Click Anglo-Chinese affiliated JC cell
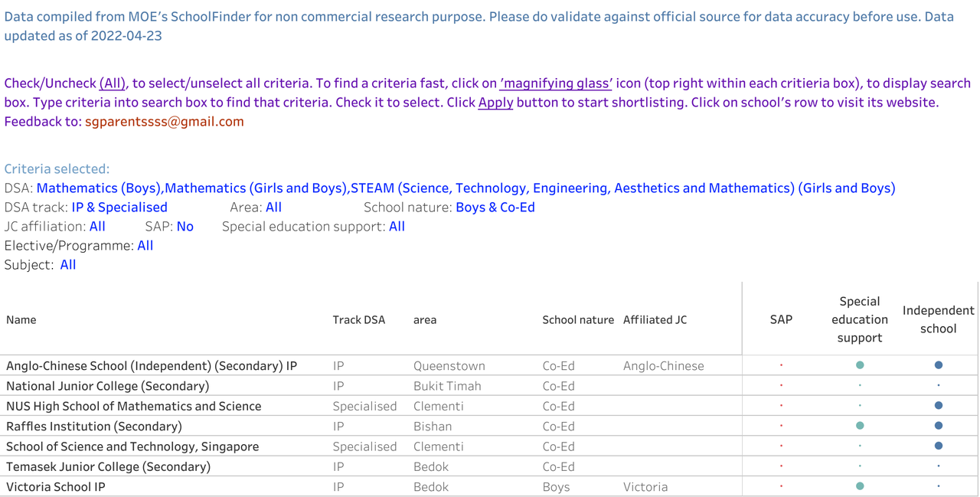 tap(664, 366)
